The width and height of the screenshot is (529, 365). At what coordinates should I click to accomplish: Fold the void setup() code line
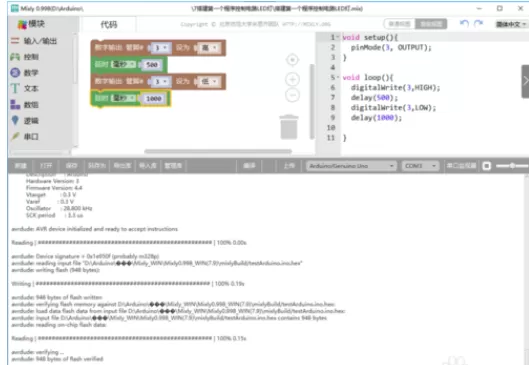[x=338, y=37]
